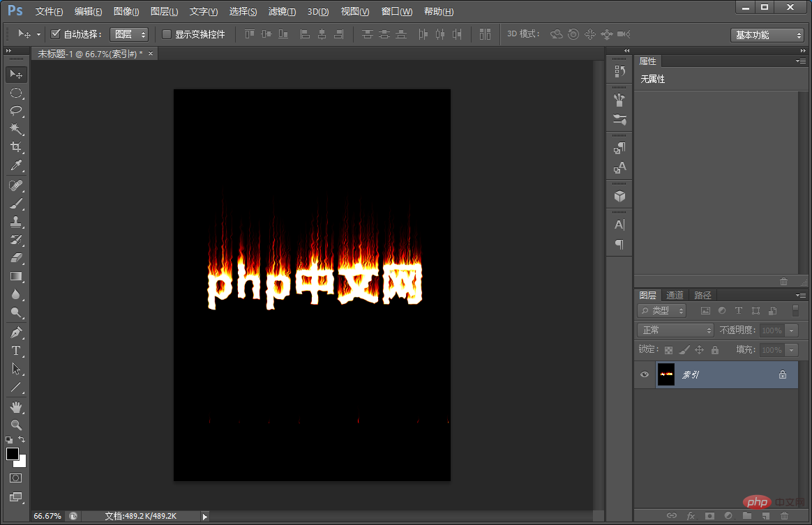Open the 图层 auto-select target dropdown

(130, 34)
